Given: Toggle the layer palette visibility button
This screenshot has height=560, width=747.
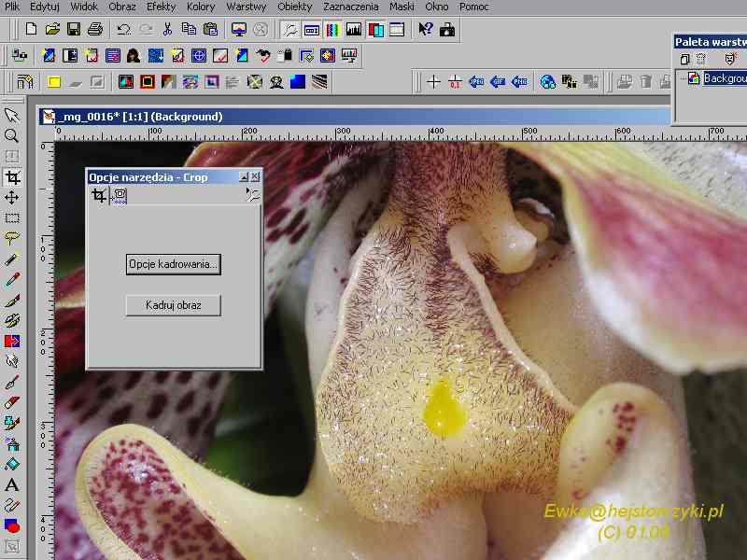Looking at the screenshot, I should click(x=375, y=30).
